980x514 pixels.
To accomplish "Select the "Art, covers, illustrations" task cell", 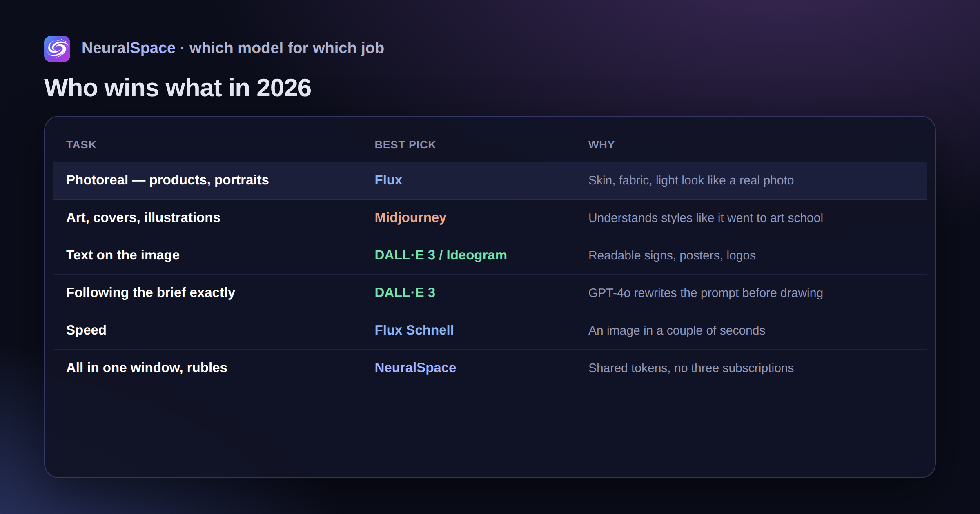I will click(143, 217).
